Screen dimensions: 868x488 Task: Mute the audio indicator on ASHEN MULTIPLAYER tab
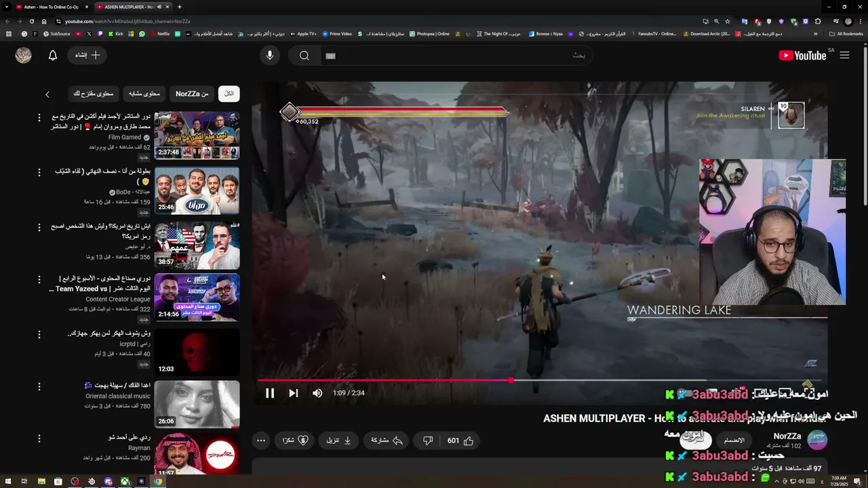pos(159,7)
